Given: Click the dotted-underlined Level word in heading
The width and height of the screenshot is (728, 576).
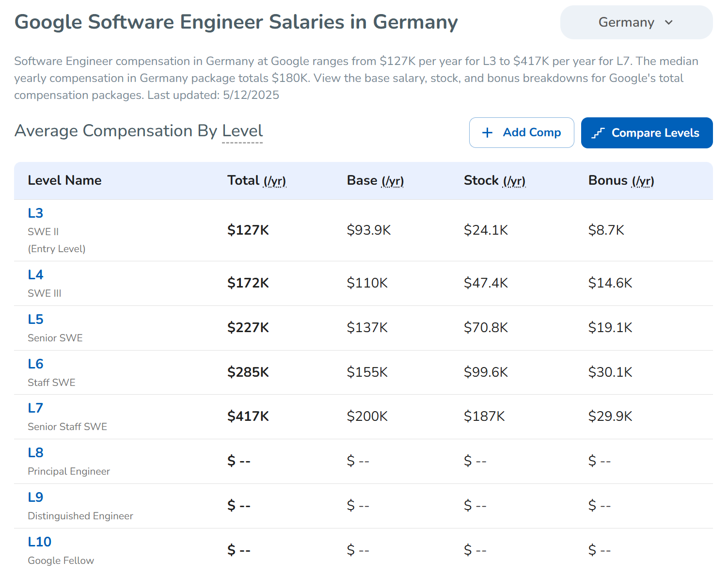Looking at the screenshot, I should coord(242,131).
